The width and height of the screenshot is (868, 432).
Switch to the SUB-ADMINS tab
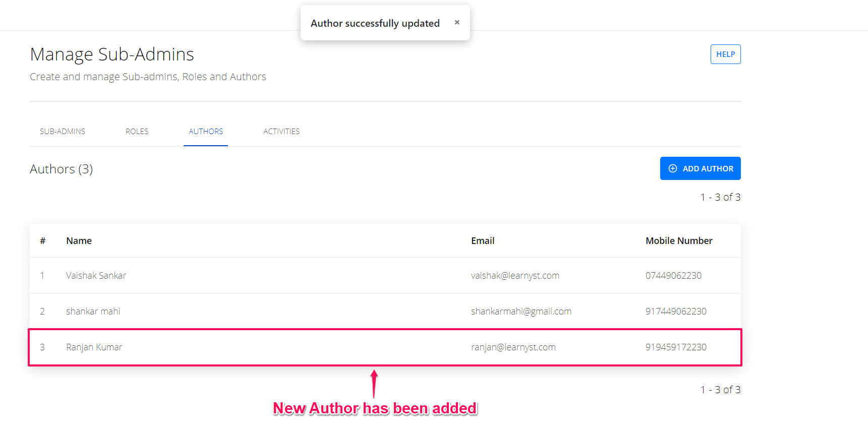pos(63,132)
